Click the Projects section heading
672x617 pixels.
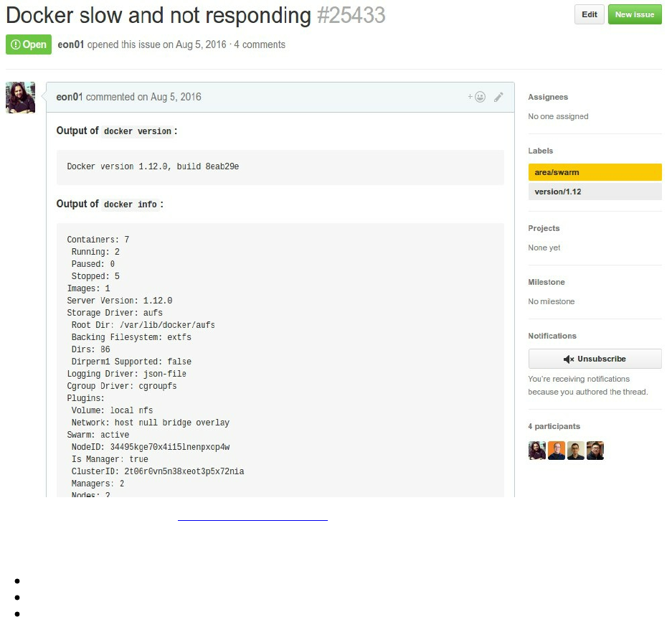coord(544,229)
